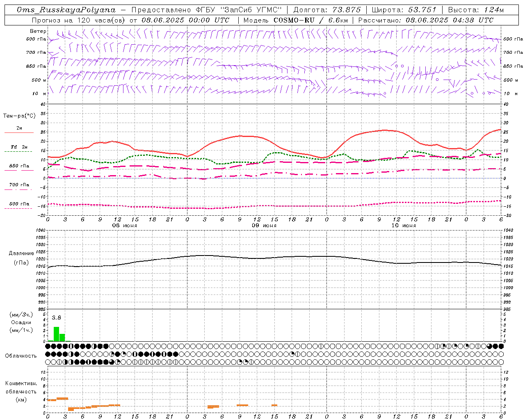Click the '(км)' unit under convective label

(21, 399)
